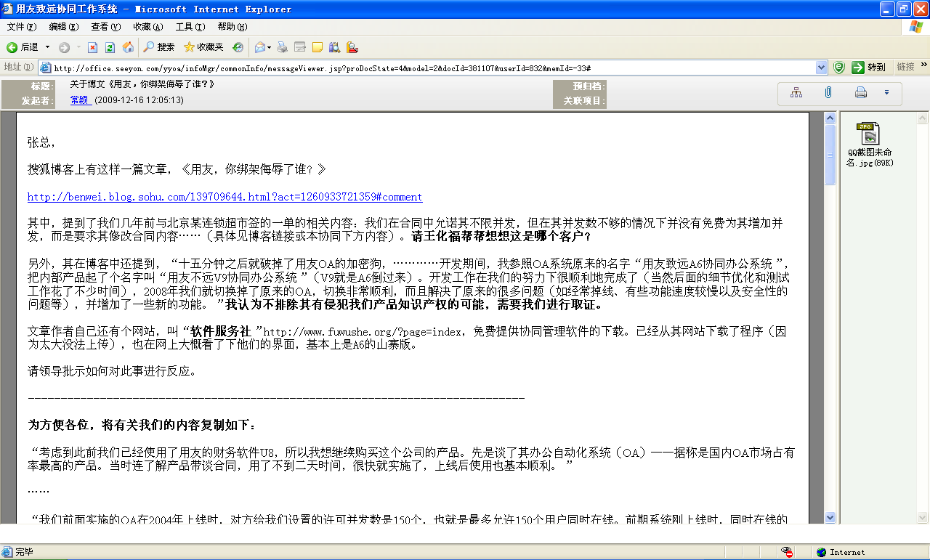Open the benwei.blog.sohu.com hyperlink

pos(225,197)
